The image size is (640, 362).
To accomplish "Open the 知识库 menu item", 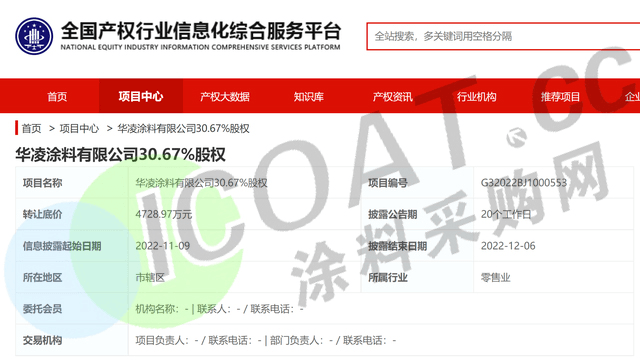I will point(309,97).
